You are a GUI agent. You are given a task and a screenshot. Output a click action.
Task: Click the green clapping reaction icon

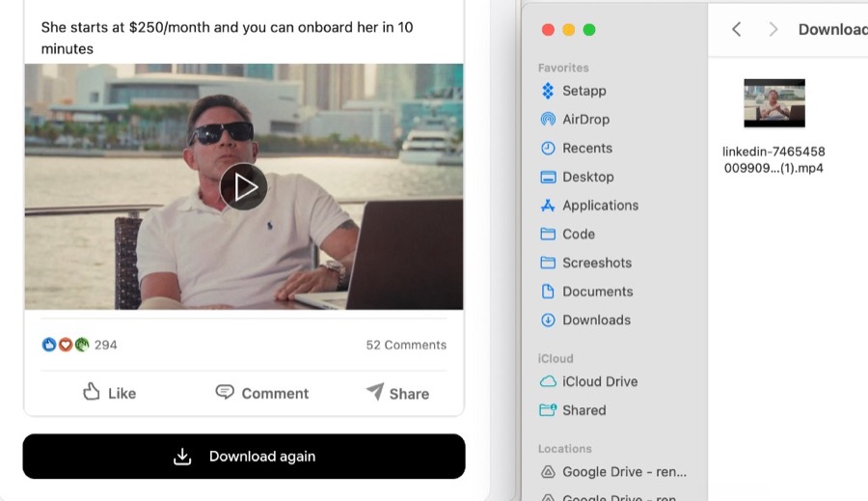point(82,345)
